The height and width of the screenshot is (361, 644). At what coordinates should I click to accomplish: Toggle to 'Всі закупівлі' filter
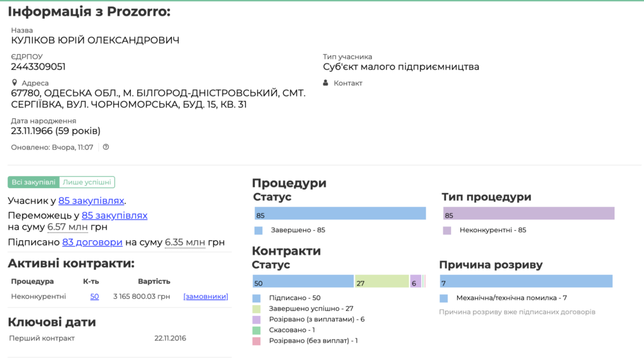pyautogui.click(x=33, y=182)
